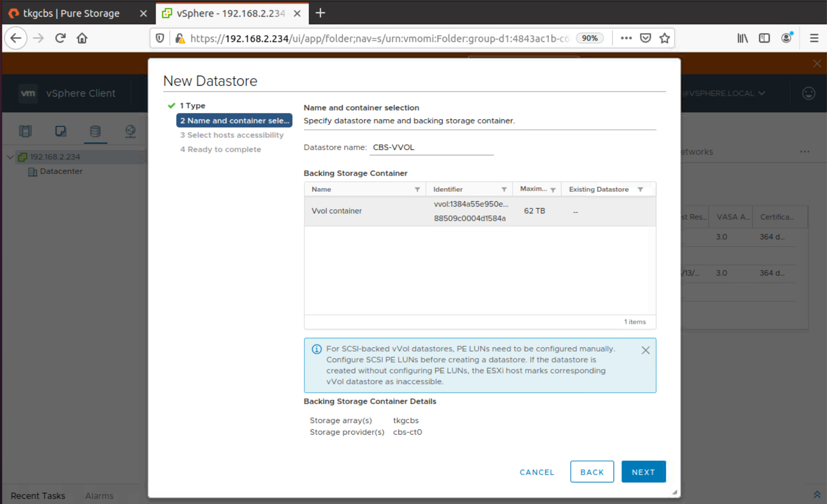Click the 90% zoom level indicator

coord(590,38)
